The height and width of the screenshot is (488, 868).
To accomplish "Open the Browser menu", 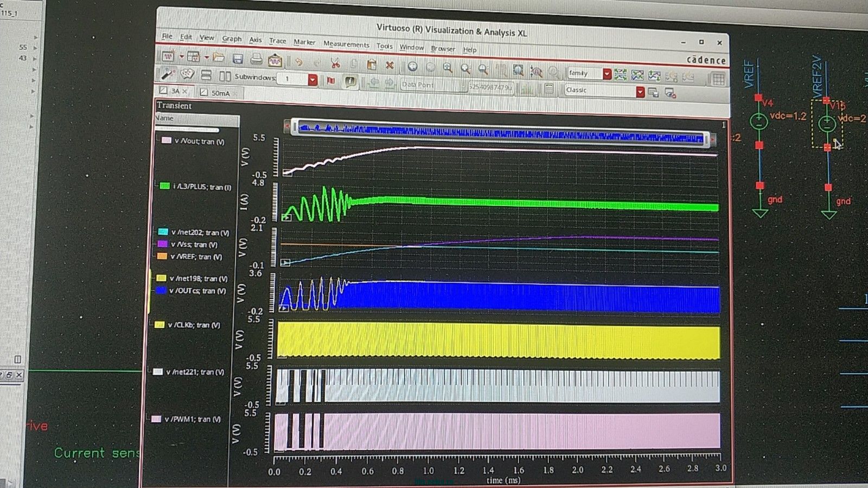I will point(443,48).
